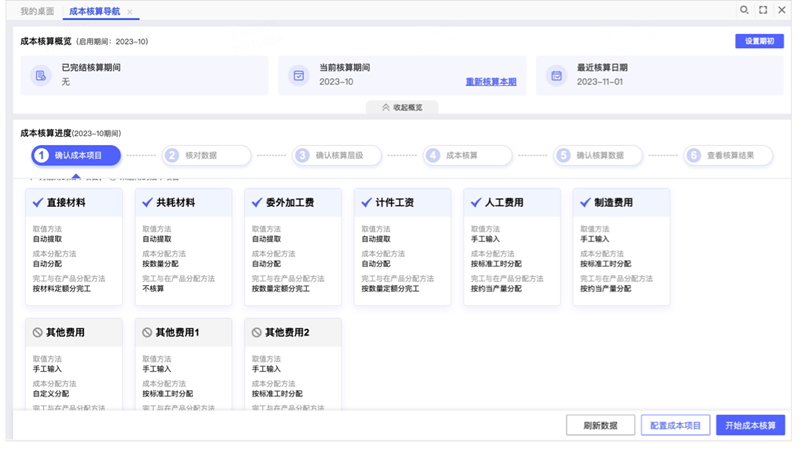Click the fullscreen expand icon
The height and width of the screenshot is (449, 800).
(763, 10)
